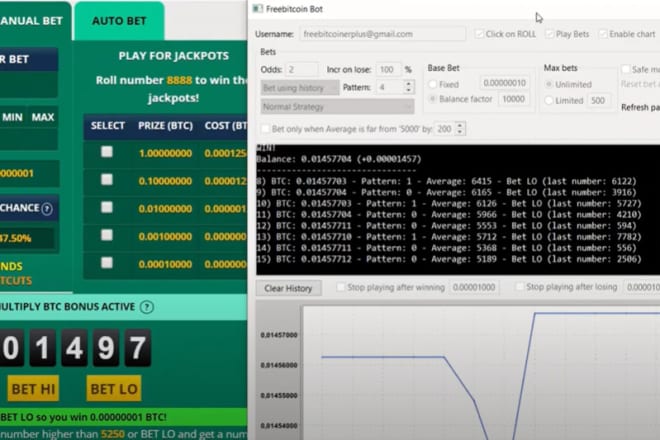
Task: Click the Clear History button
Action: point(288,288)
